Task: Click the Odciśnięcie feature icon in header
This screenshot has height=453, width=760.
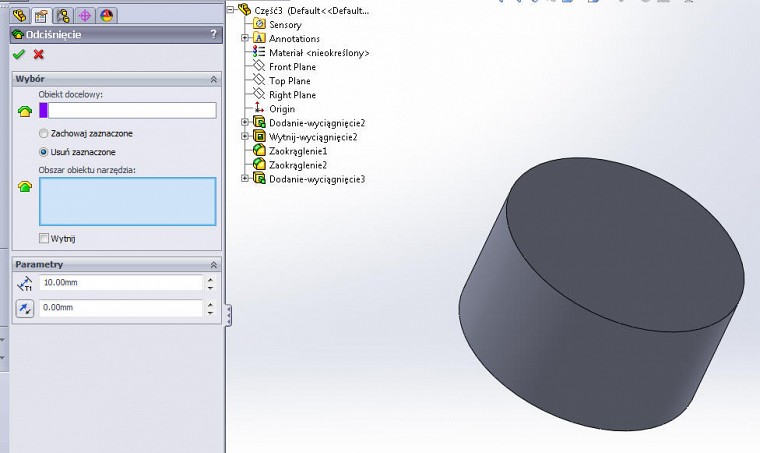Action: 18,34
